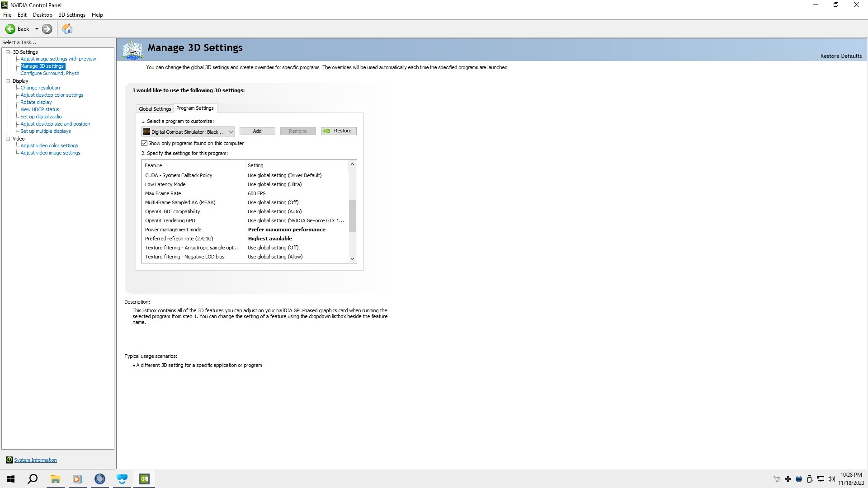The width and height of the screenshot is (868, 488).
Task: Click the NVIDIA icon on the Restore button
Action: pos(326,131)
